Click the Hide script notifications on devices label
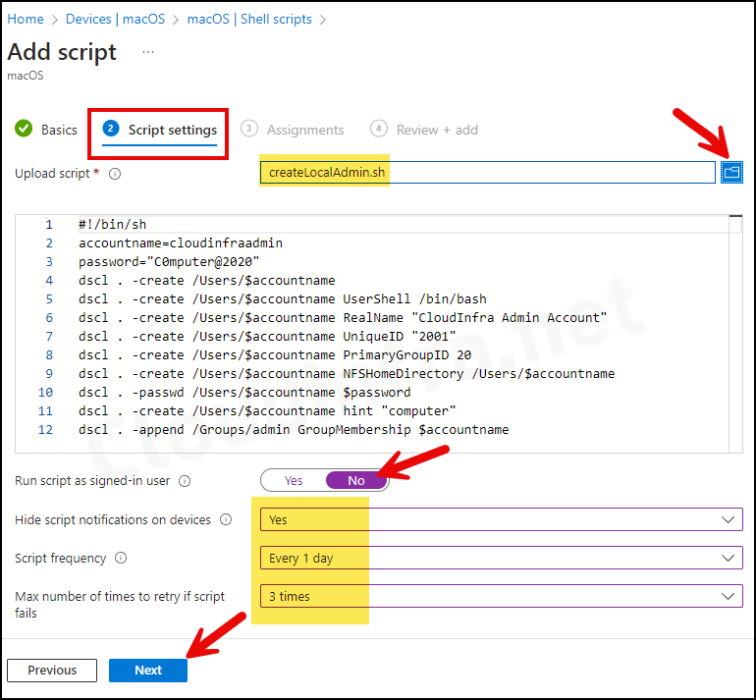Image resolution: width=756 pixels, height=700 pixels. [113, 519]
